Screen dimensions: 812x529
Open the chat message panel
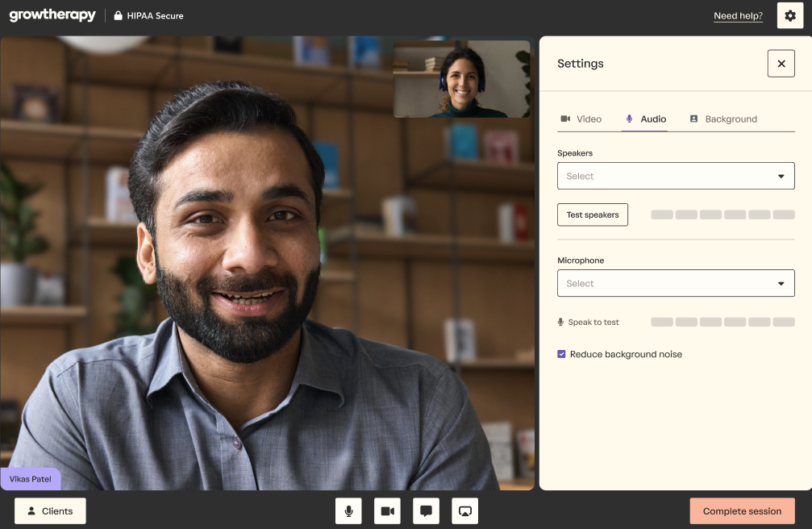click(426, 511)
